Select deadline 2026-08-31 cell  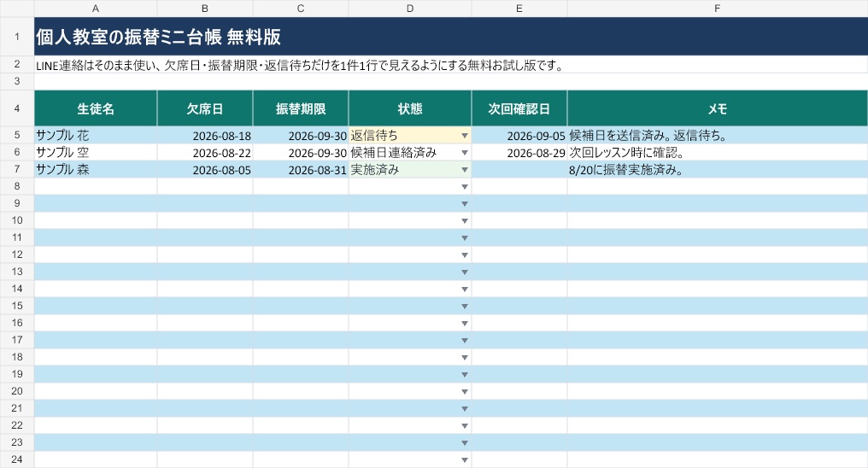[x=301, y=170]
